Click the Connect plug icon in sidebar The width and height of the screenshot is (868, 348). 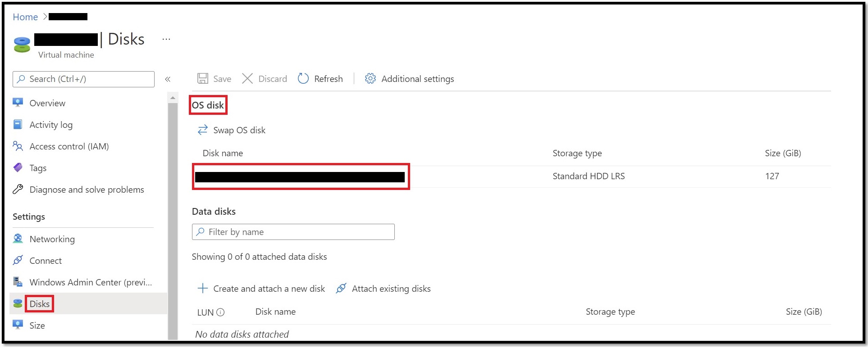click(18, 260)
